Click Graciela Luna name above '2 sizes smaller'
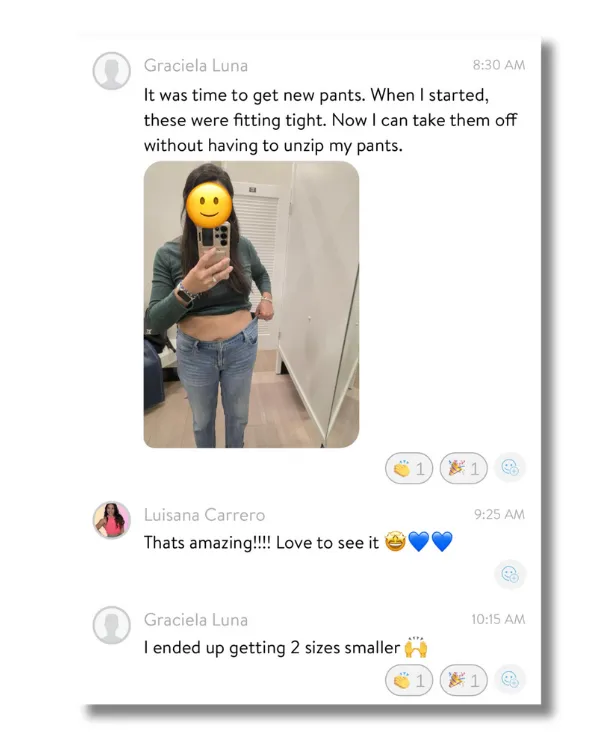Image resolution: width=592 pixels, height=755 pixels. coord(196,620)
